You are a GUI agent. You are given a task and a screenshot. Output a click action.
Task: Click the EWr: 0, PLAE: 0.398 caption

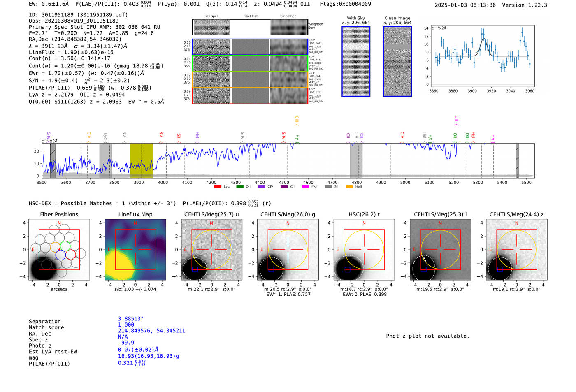click(365, 295)
